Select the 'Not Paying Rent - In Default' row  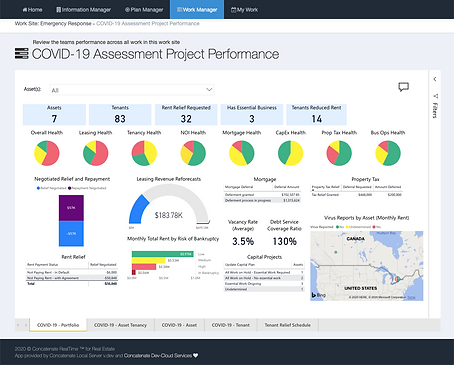point(72,272)
